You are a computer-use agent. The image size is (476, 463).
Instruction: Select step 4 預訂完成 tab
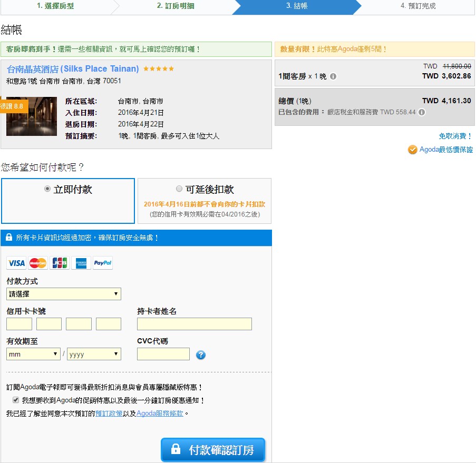pos(418,6)
